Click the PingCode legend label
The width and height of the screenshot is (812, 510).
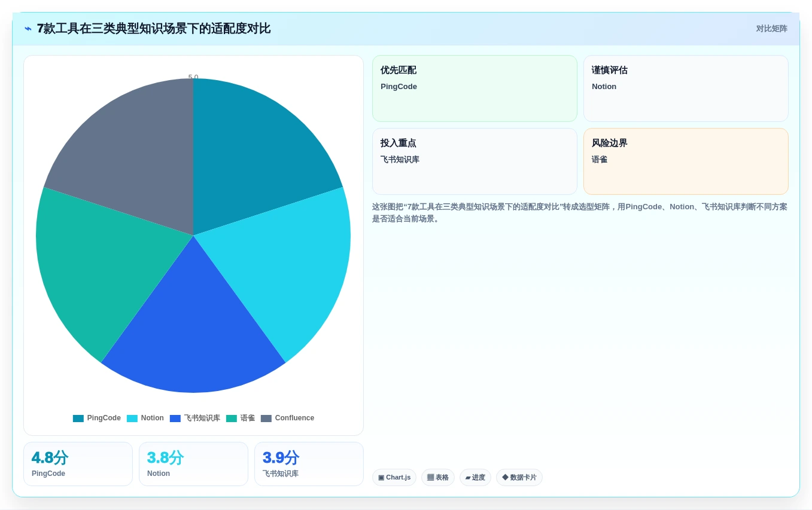104,418
